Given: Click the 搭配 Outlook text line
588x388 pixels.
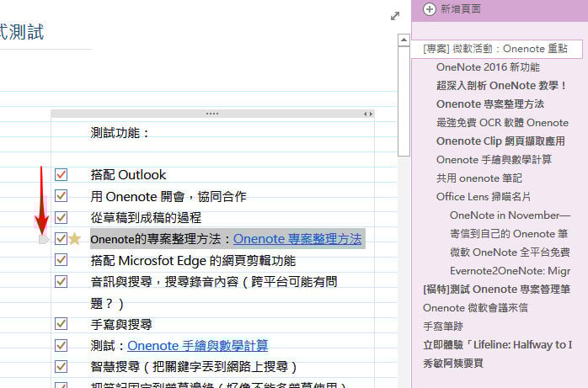Looking at the screenshot, I should pyautogui.click(x=128, y=175).
